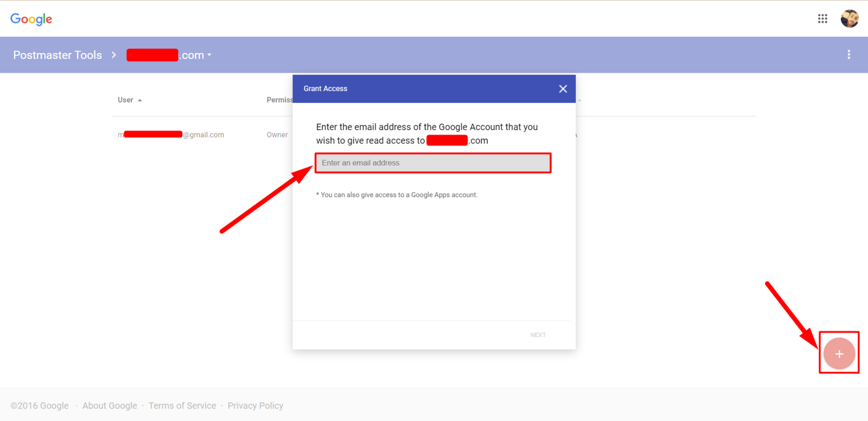This screenshot has width=868, height=421.
Task: Focus the email address input field
Action: click(433, 163)
